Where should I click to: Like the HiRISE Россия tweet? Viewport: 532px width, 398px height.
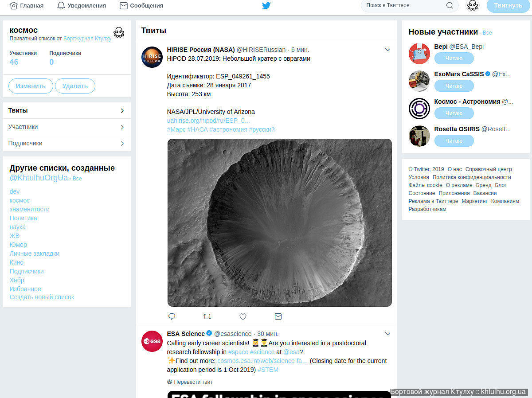click(243, 316)
